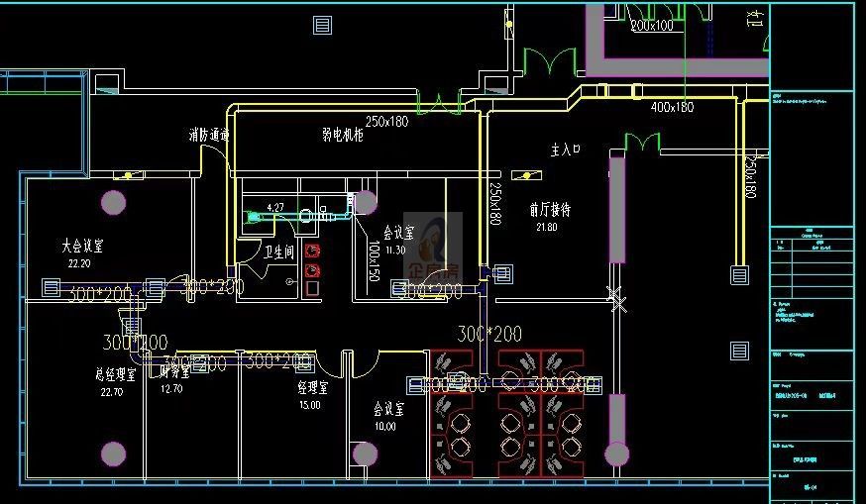Viewport: 866px width, 504px height.
Task: Click the white X marker on the wall
Action: pos(617,297)
